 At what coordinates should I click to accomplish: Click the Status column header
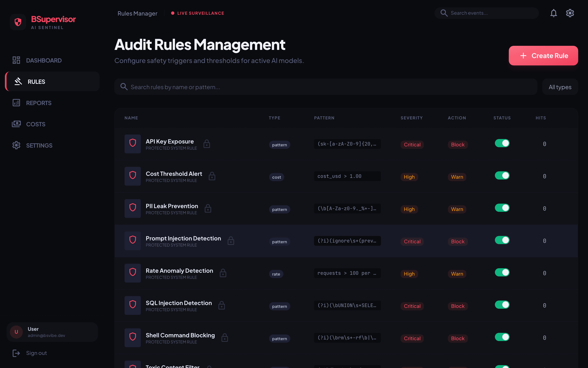(502, 118)
